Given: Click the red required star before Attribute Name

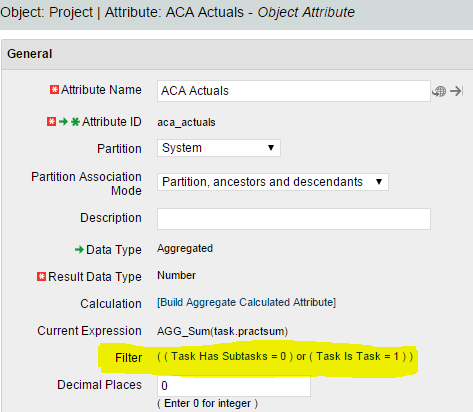Looking at the screenshot, I should [x=54, y=90].
